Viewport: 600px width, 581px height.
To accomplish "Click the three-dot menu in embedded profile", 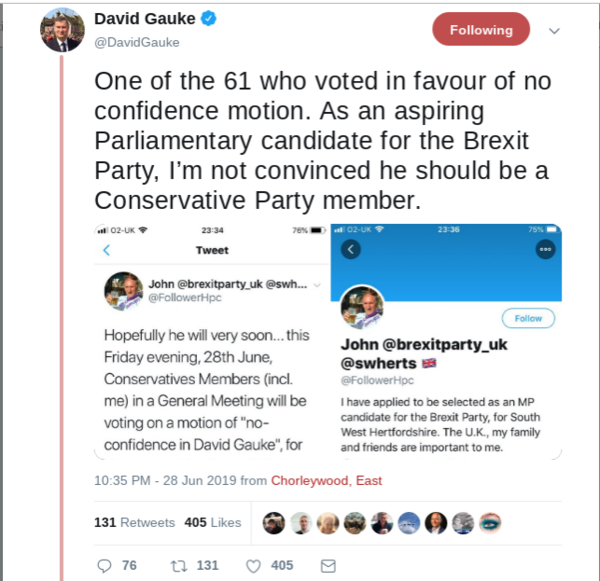I will (x=544, y=250).
